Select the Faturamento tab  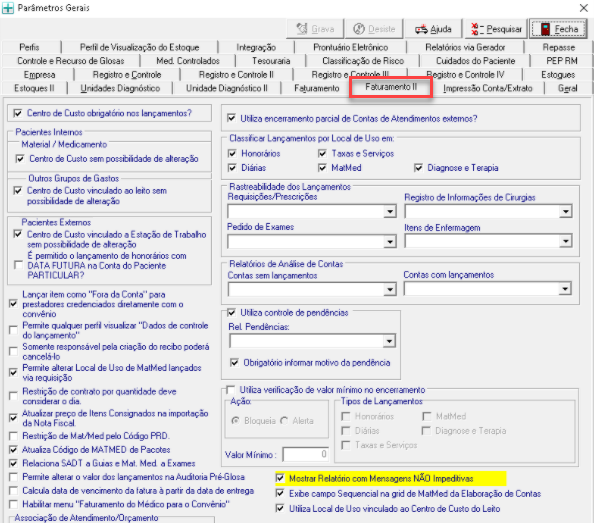click(x=317, y=88)
